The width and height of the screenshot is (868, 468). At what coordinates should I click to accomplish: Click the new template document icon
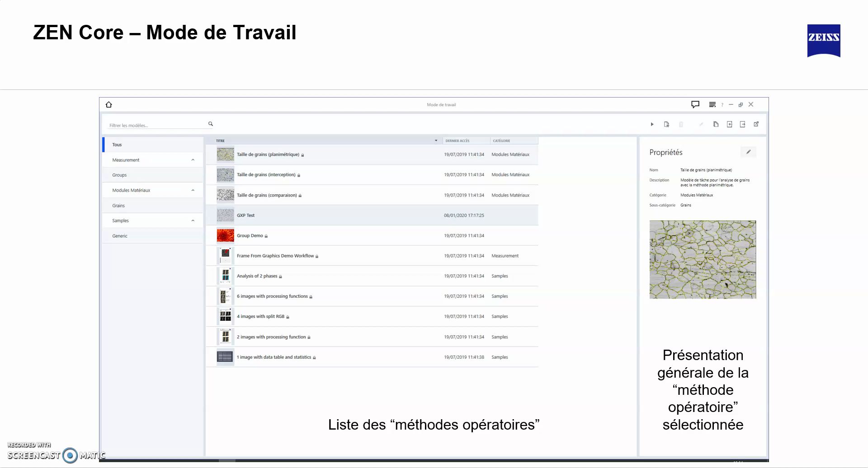[666, 124]
